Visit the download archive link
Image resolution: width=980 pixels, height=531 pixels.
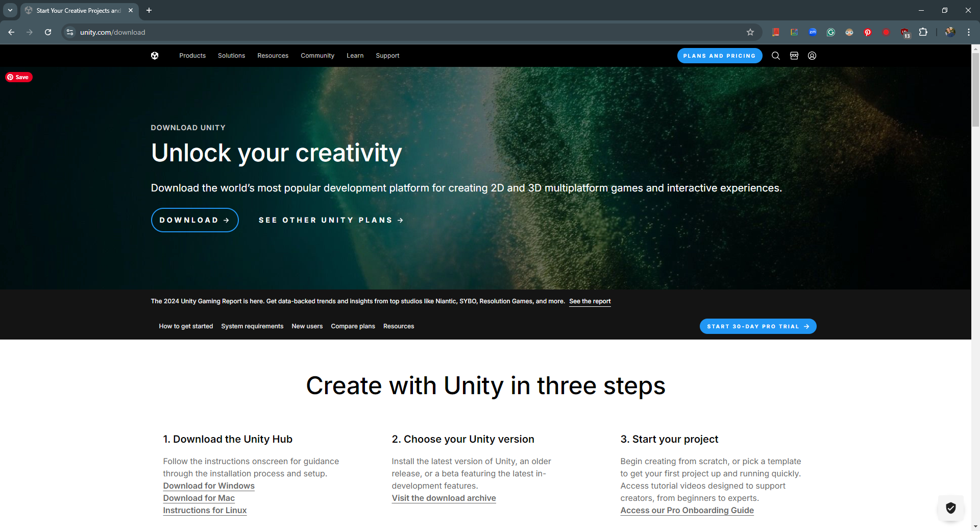click(x=444, y=498)
